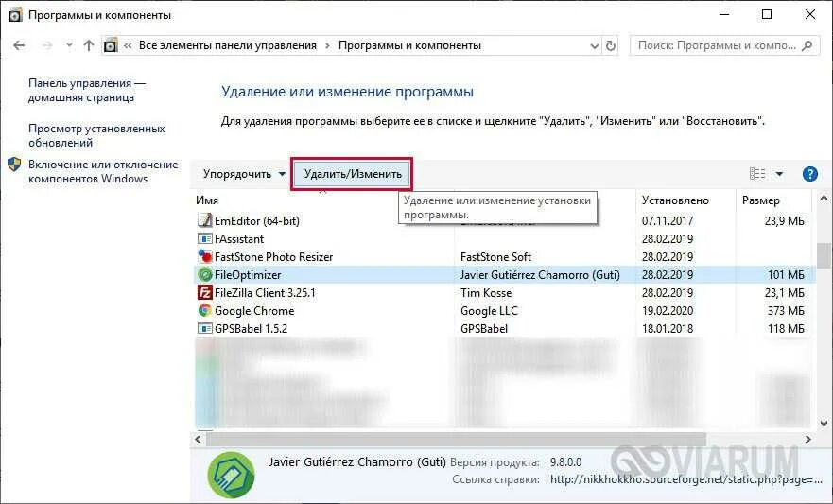This screenshot has width=833, height=504.
Task: Go up one level arrow
Action: coord(89,45)
